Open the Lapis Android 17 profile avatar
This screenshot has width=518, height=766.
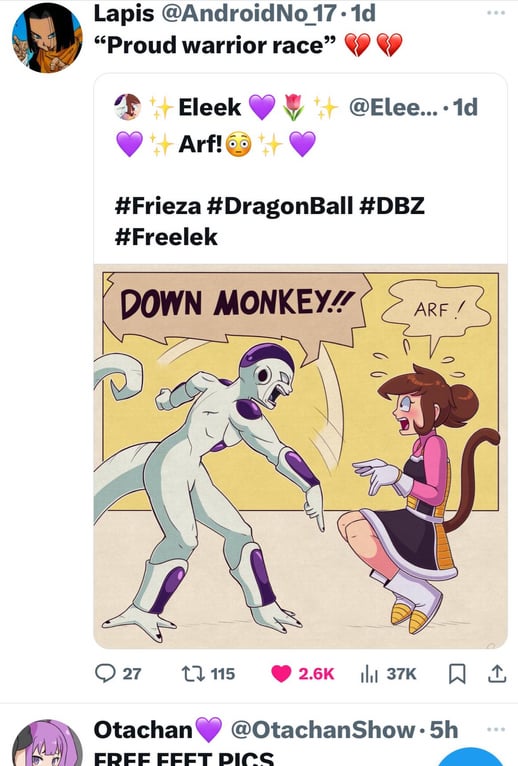tap(47, 38)
